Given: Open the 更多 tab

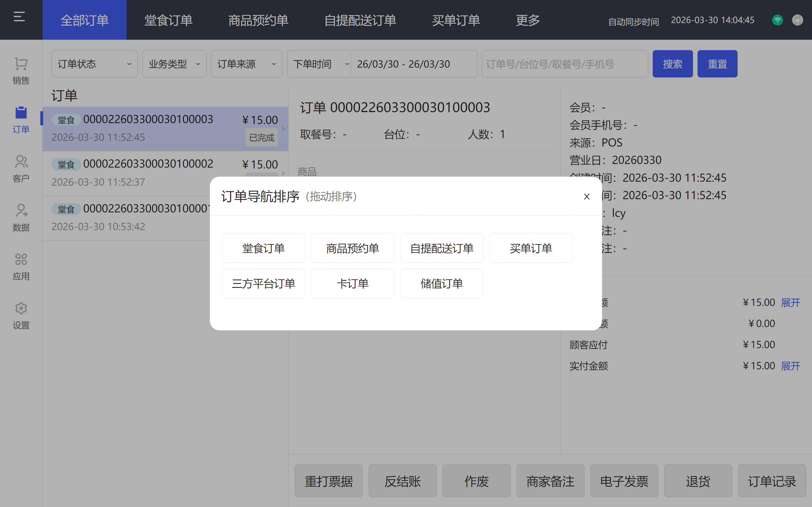Looking at the screenshot, I should point(528,20).
